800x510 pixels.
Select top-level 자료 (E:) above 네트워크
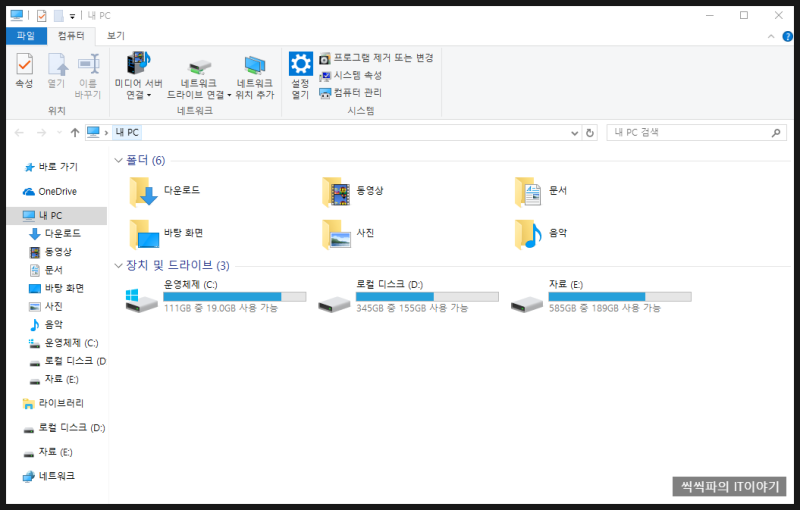click(48, 452)
